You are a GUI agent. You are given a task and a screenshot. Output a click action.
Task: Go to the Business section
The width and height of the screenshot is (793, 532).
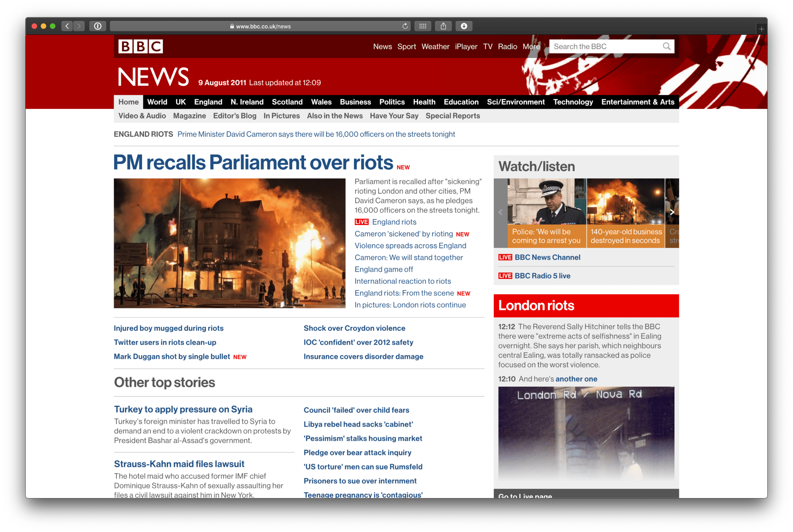tap(355, 102)
